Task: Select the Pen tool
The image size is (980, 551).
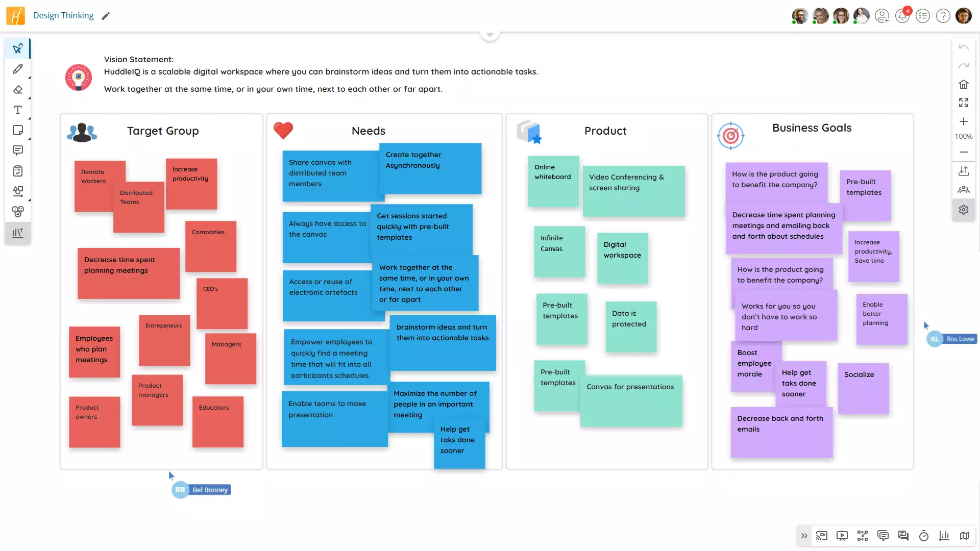Action: pyautogui.click(x=18, y=69)
